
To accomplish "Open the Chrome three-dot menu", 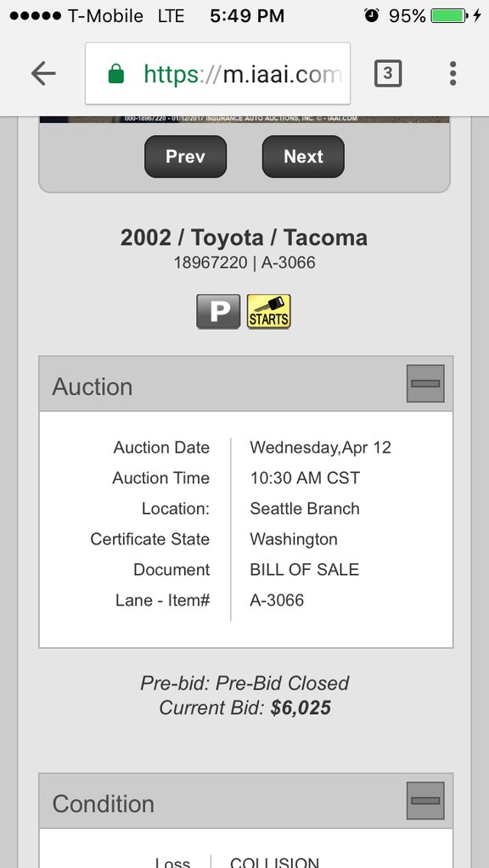I will (x=452, y=74).
